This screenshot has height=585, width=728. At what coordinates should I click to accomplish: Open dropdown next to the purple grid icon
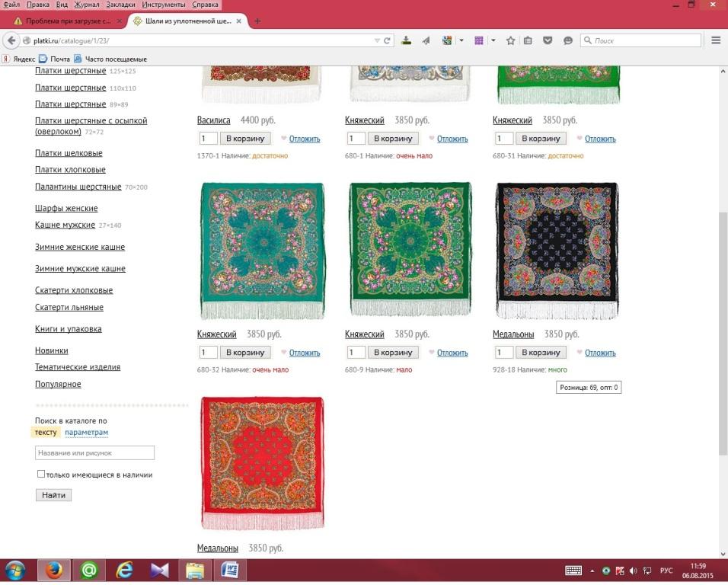[x=493, y=40]
